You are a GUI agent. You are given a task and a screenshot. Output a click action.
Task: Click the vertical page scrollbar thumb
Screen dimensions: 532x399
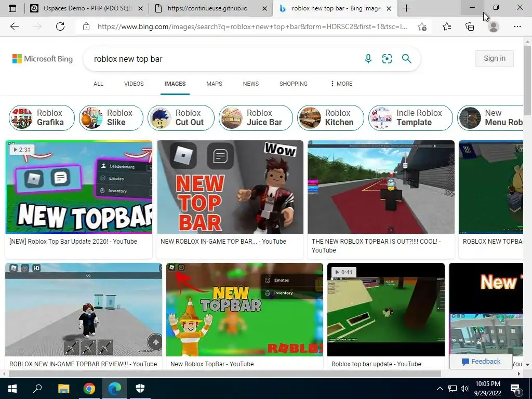527,81
